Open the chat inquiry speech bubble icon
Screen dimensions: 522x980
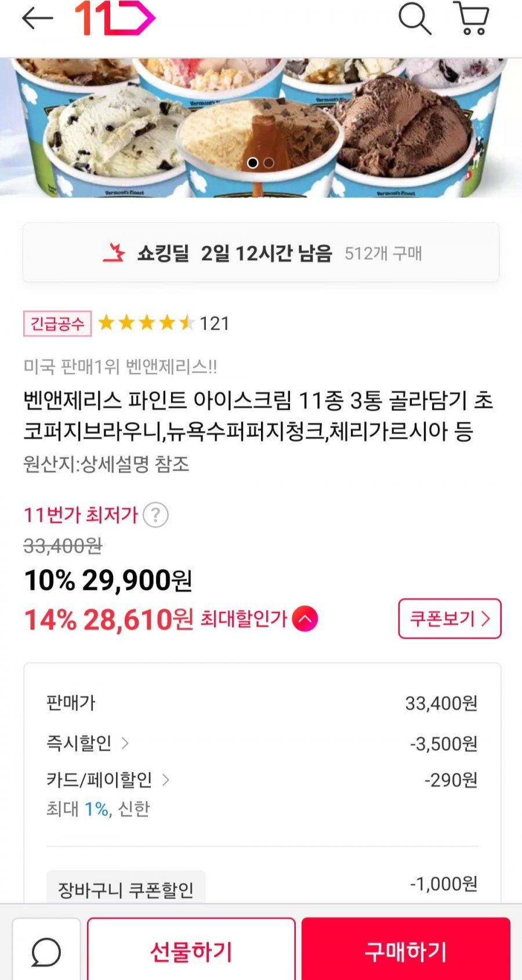[x=46, y=952]
